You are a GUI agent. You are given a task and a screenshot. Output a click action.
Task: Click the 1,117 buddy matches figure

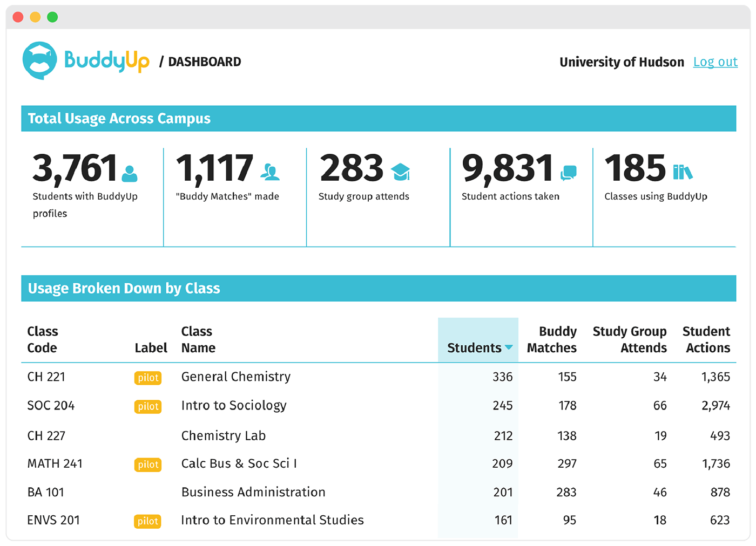[215, 168]
